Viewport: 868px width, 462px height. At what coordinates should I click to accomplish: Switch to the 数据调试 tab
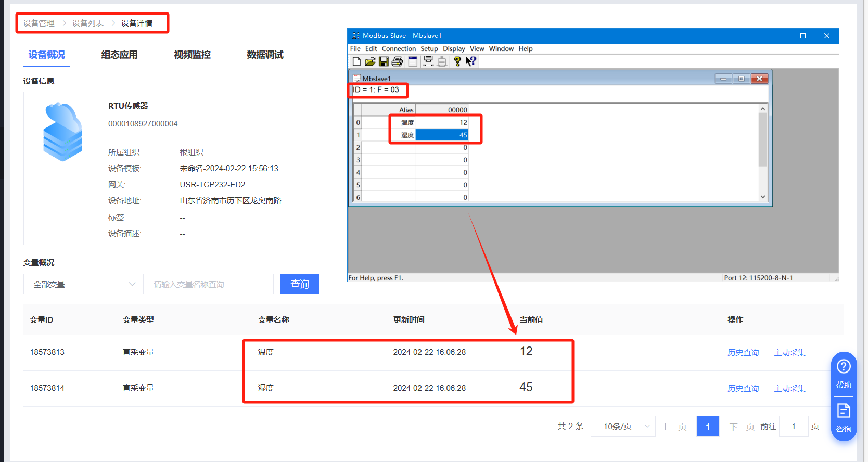265,55
